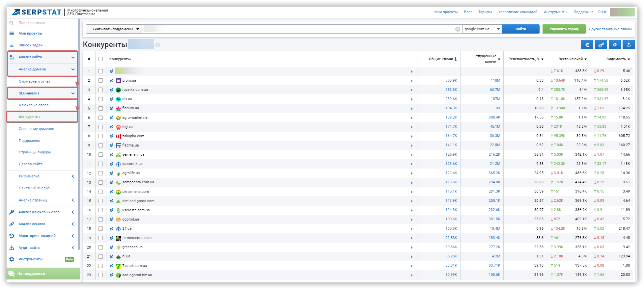This screenshot has height=289, width=644.
Task: Open the RU language dropdown
Action: pos(602,12)
